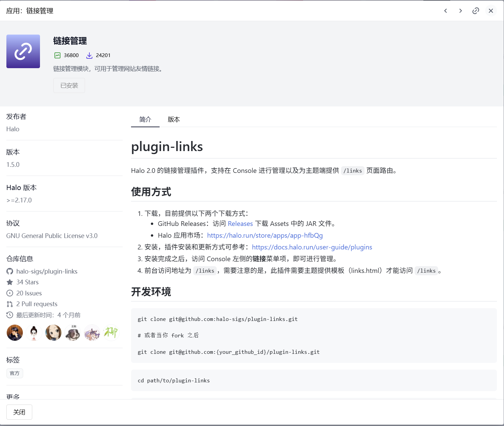The image size is (504, 426).
Task: Click the fifth contributor anime avatar
Action: coord(92,333)
